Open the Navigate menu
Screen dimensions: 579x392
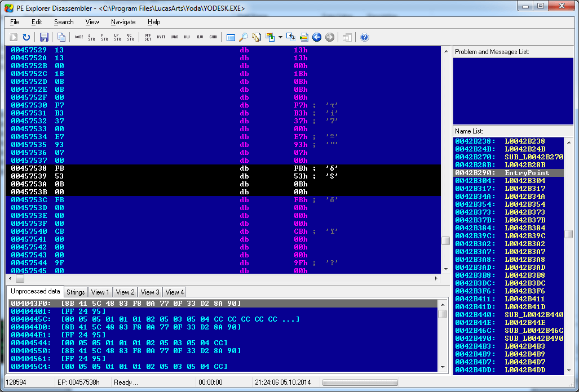(x=123, y=22)
